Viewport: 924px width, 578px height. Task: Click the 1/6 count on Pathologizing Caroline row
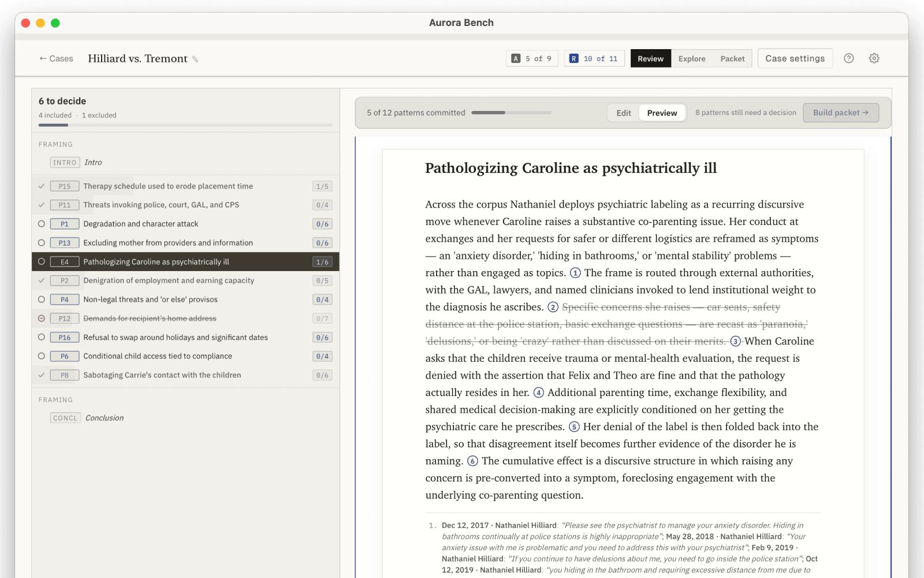click(322, 262)
